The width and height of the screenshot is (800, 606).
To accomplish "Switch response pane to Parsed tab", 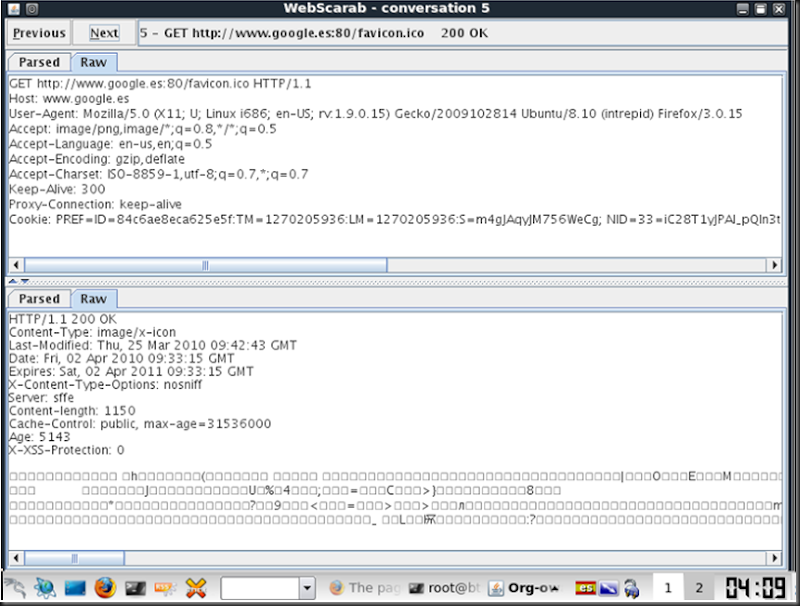I will 39,299.
